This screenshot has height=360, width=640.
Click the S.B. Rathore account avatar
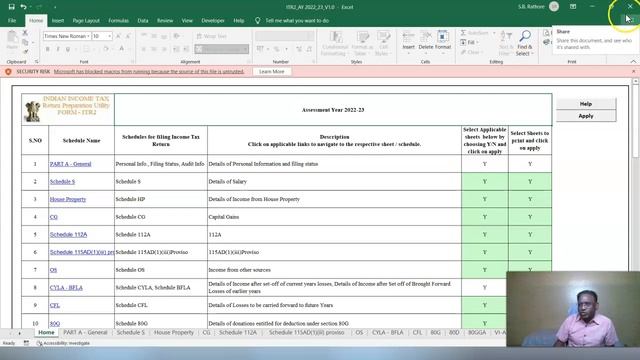click(x=554, y=7)
